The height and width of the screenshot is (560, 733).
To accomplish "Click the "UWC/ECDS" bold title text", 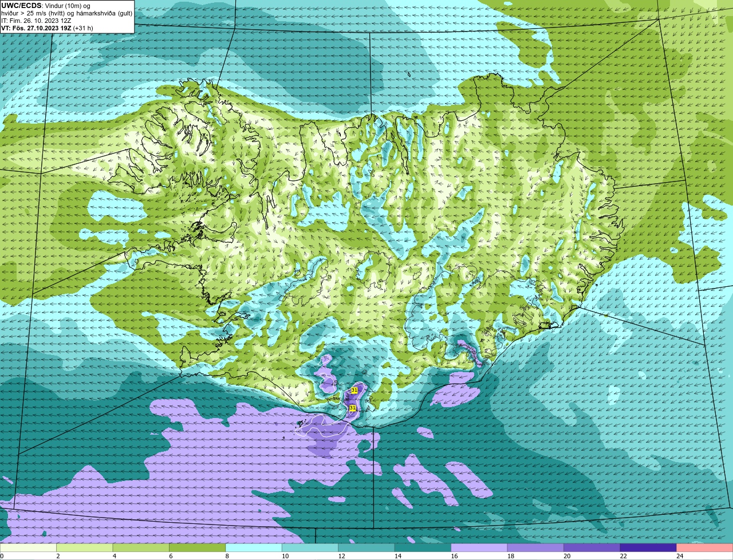I will (x=21, y=6).
